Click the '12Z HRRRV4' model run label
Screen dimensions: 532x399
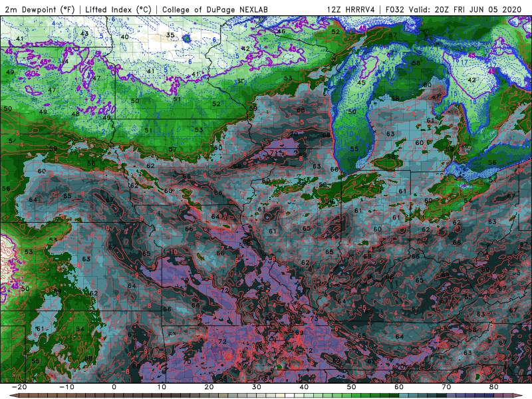[351, 9]
